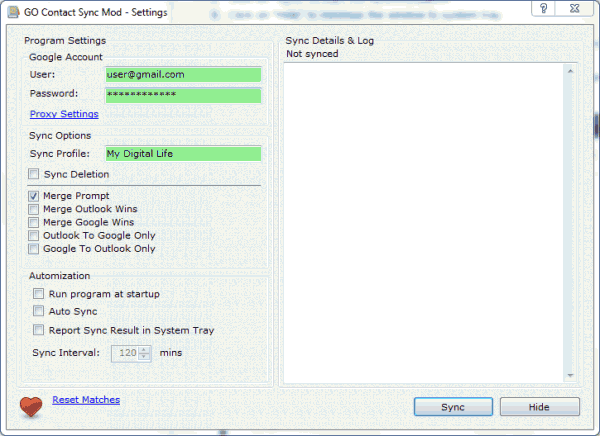Open the Sync Profile combo box
Viewport: 600px width, 436px height.
183,153
